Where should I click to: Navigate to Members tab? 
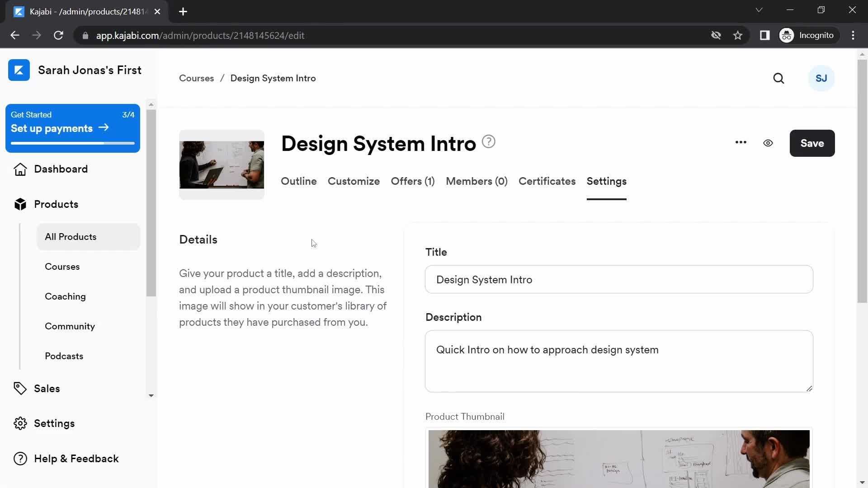(476, 181)
